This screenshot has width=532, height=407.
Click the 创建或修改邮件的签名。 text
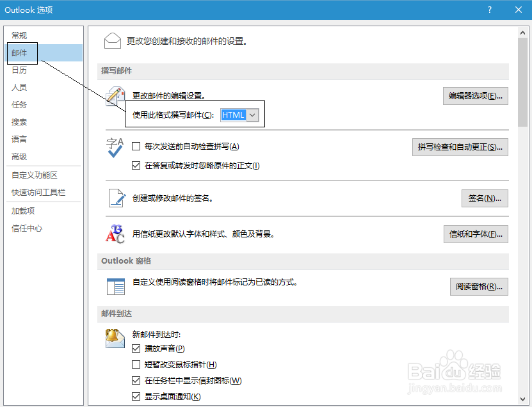pyautogui.click(x=173, y=198)
